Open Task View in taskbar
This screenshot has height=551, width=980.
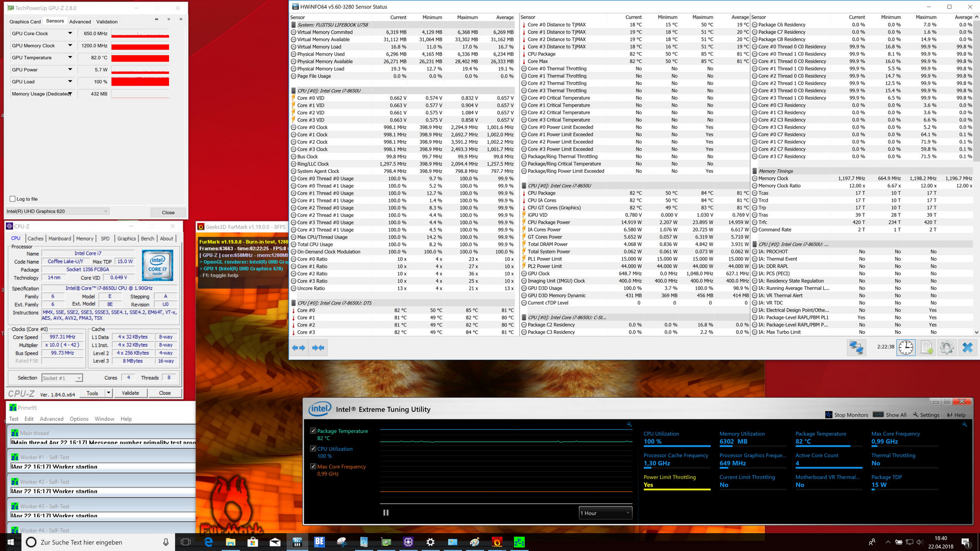(x=186, y=542)
